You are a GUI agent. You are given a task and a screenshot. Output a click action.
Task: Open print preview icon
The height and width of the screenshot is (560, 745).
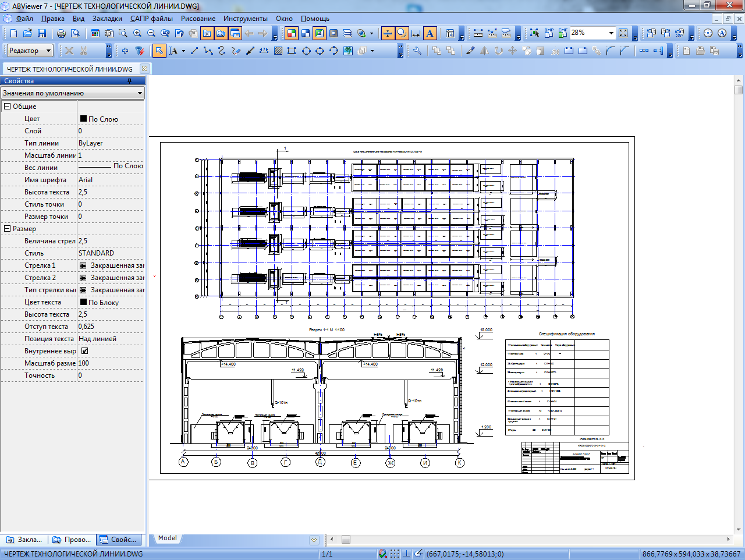(75, 33)
